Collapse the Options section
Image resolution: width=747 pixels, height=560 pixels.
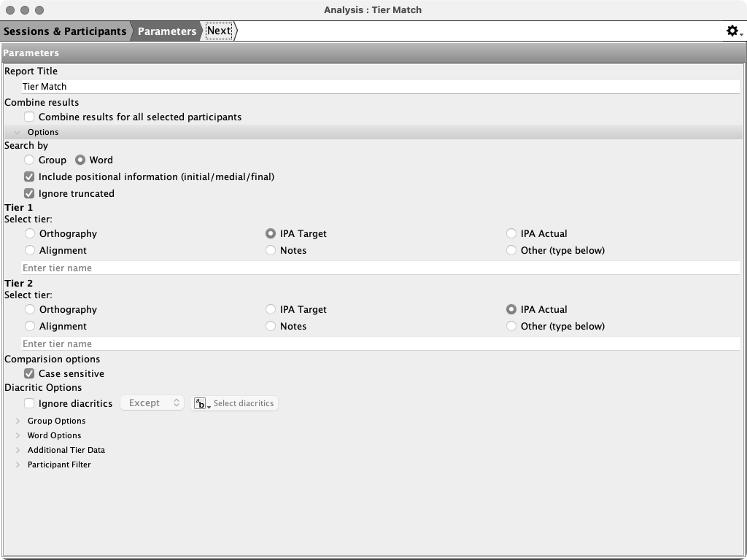pos(18,132)
